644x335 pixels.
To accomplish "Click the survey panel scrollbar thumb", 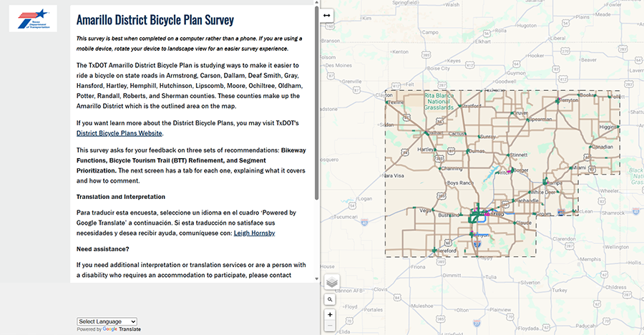I will coord(317,103).
